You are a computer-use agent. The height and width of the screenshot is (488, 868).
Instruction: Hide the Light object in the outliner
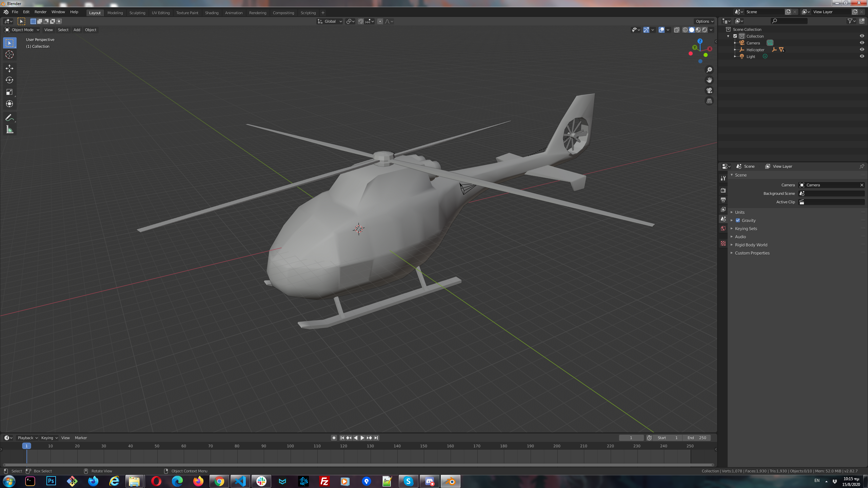tap(862, 56)
